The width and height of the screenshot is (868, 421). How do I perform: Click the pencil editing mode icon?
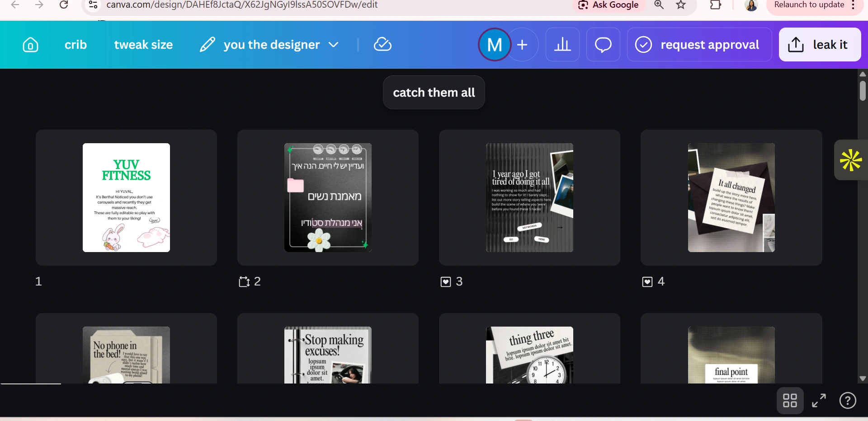[208, 45]
